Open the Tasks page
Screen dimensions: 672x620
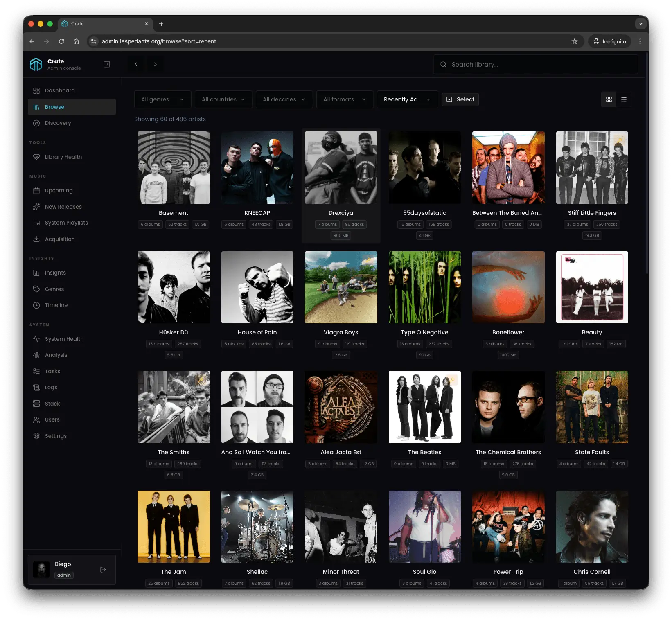click(x=72, y=371)
